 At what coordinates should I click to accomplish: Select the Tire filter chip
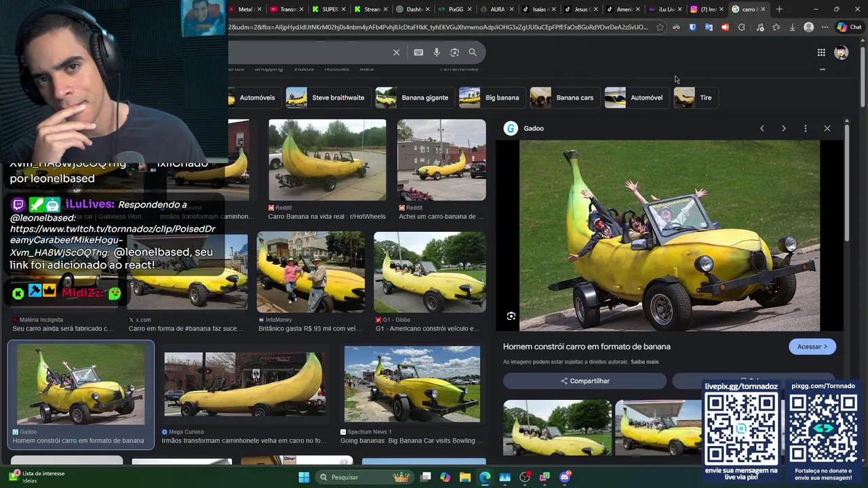pyautogui.click(x=695, y=98)
